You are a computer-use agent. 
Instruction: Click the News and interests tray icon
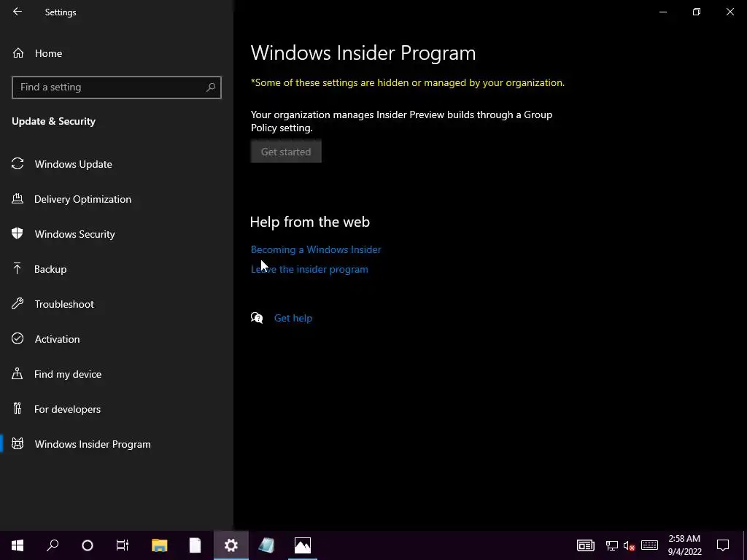point(586,545)
